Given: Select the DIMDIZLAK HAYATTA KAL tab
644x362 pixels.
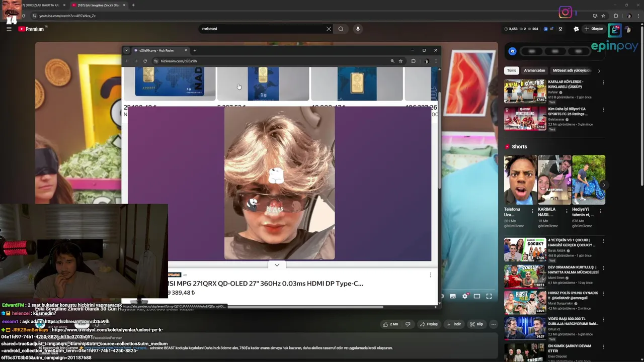Looking at the screenshot, I should 40,5.
